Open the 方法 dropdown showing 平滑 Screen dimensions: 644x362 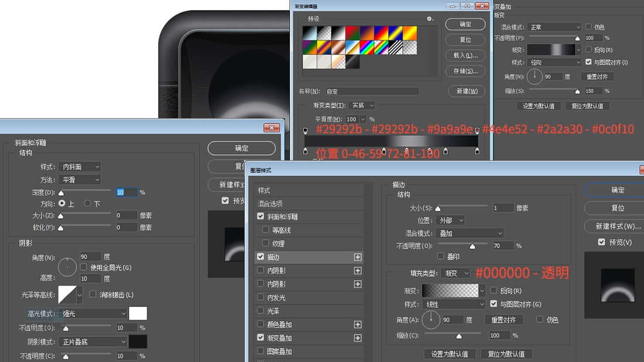[80, 180]
